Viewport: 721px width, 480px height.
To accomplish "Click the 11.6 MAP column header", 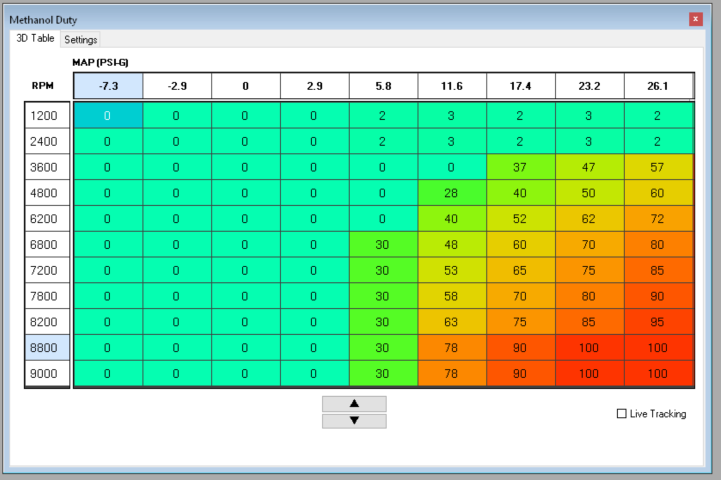I will pyautogui.click(x=452, y=87).
